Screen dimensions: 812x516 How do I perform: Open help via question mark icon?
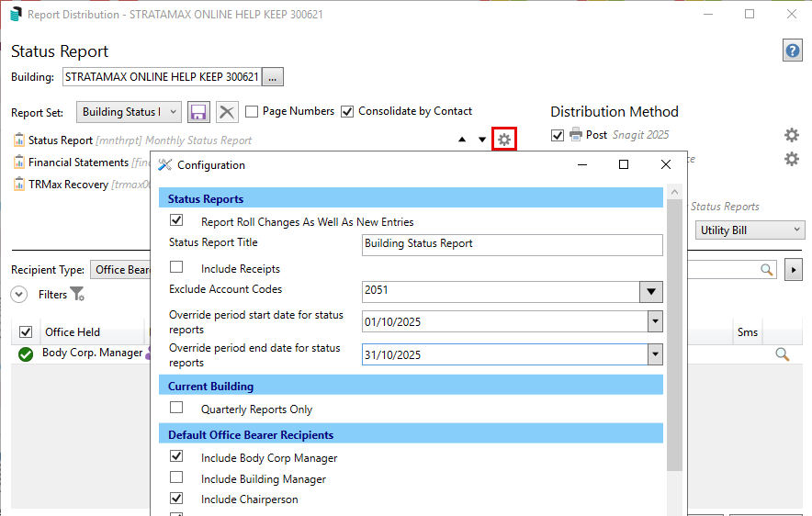793,50
